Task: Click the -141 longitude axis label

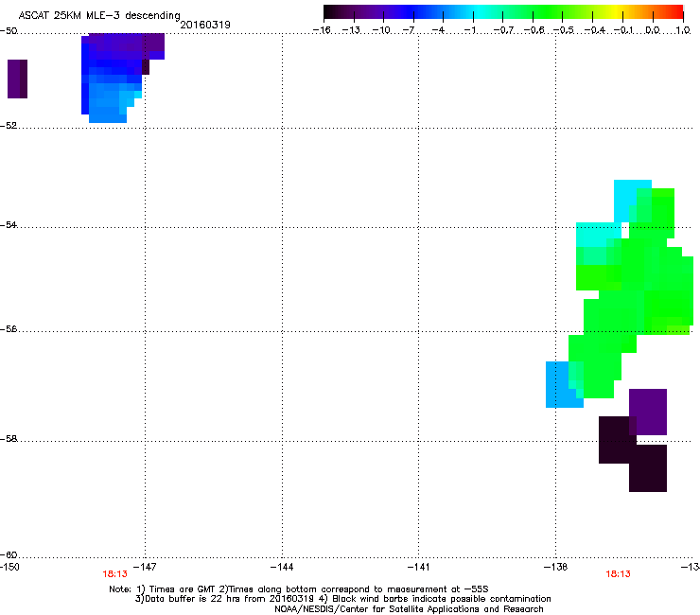Action: (x=418, y=567)
